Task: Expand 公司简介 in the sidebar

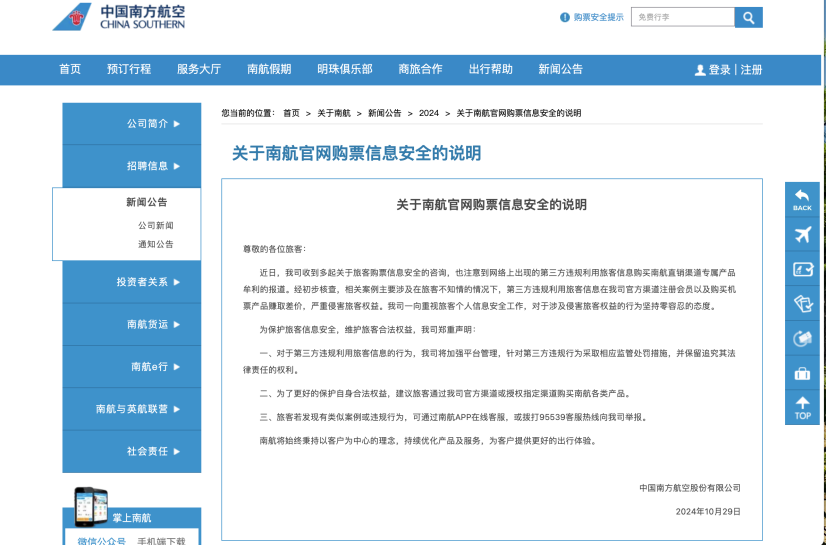Action: tap(132, 124)
